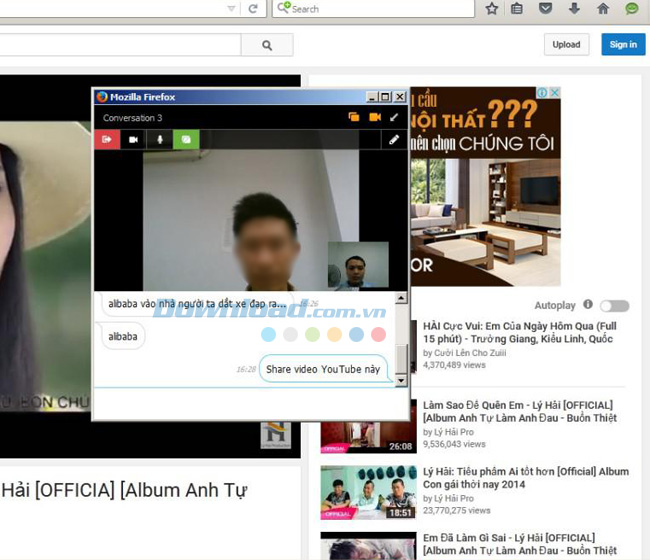Toggle the Autoplay switch
Screen dimensions: 650x560
pyautogui.click(x=614, y=305)
